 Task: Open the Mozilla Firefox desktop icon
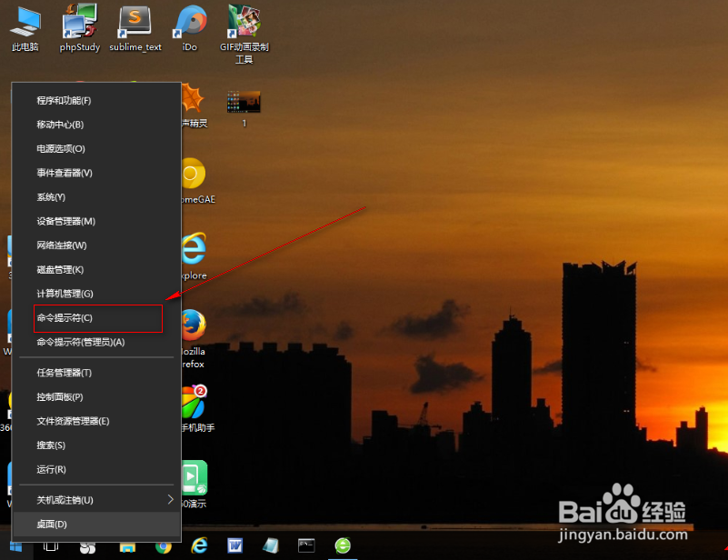(x=194, y=339)
